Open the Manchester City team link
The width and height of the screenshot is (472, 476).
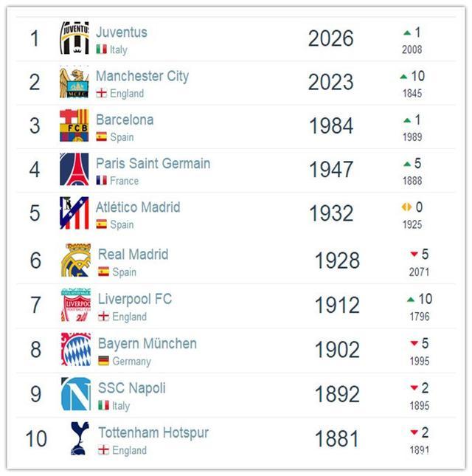[x=142, y=76]
